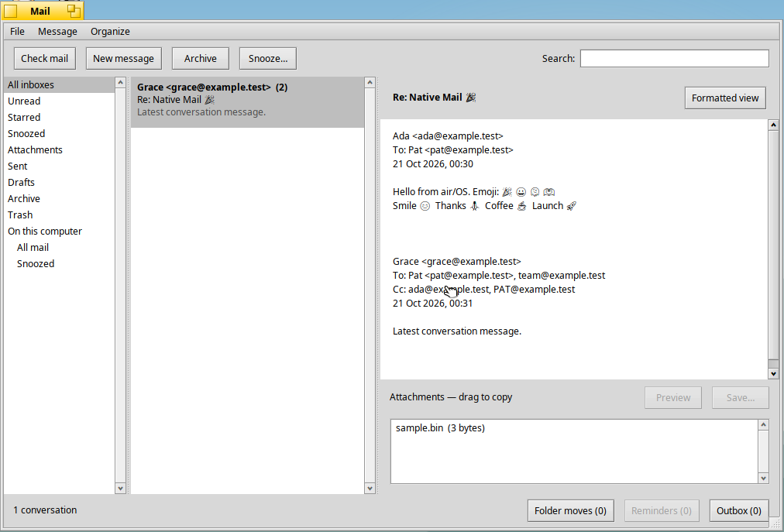The height and width of the screenshot is (532, 784).
Task: Select the Grace conversation in the message list
Action: tap(247, 102)
